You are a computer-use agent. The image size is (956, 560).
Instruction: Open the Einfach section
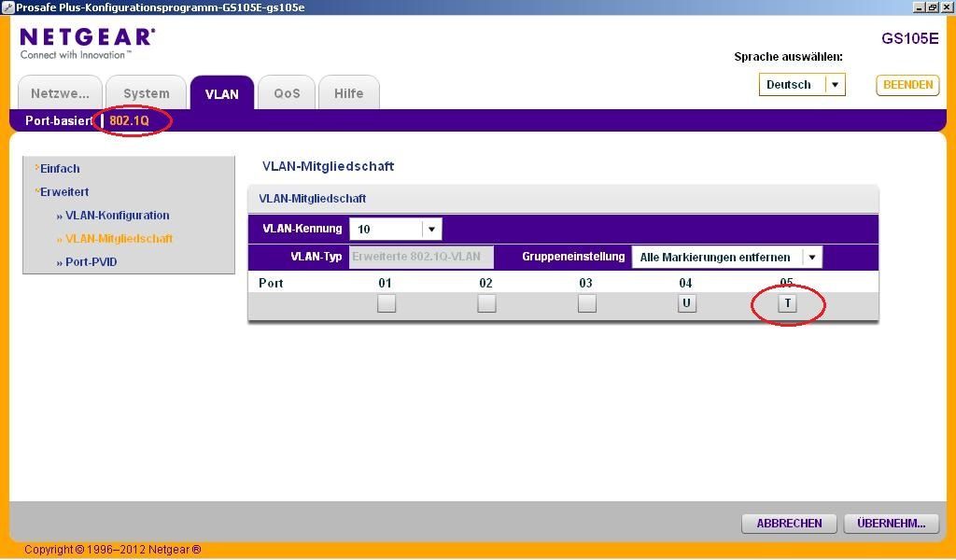point(60,169)
